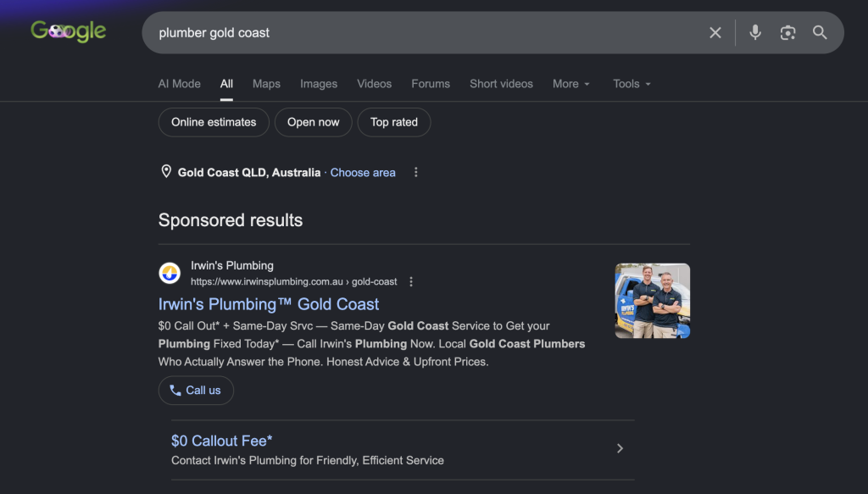Clear the search query with X icon
Screen dimensions: 868x494
click(715, 33)
